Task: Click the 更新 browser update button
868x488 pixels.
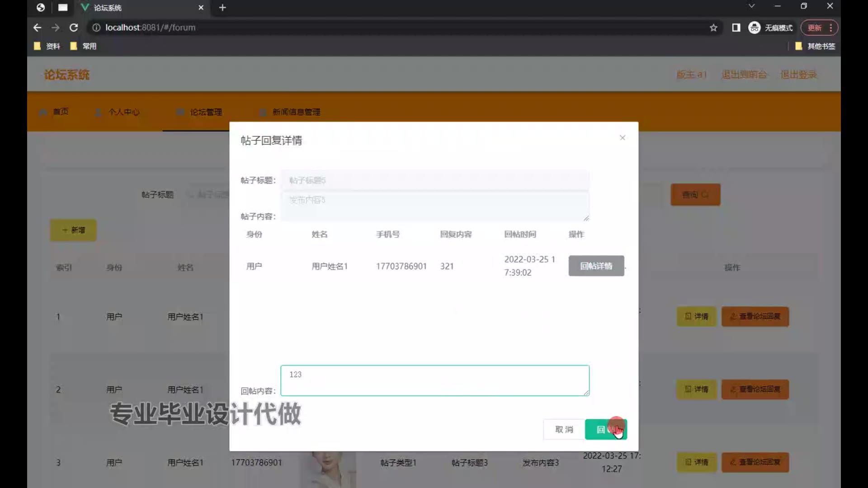Action: (819, 28)
